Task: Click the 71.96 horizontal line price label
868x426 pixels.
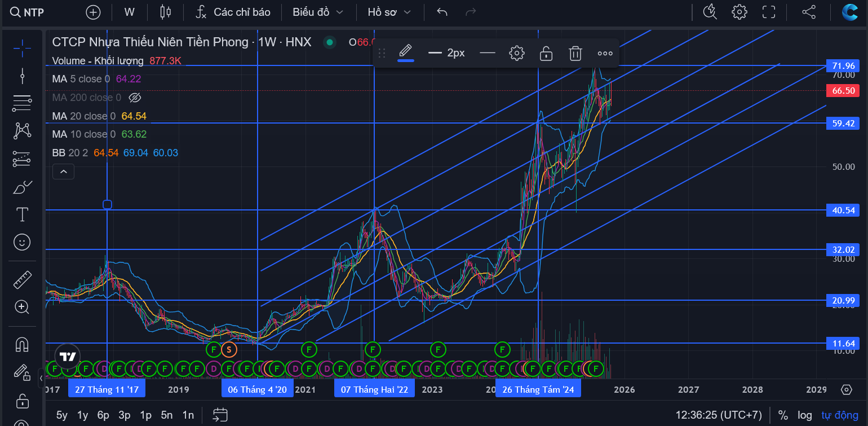Action: (x=843, y=65)
